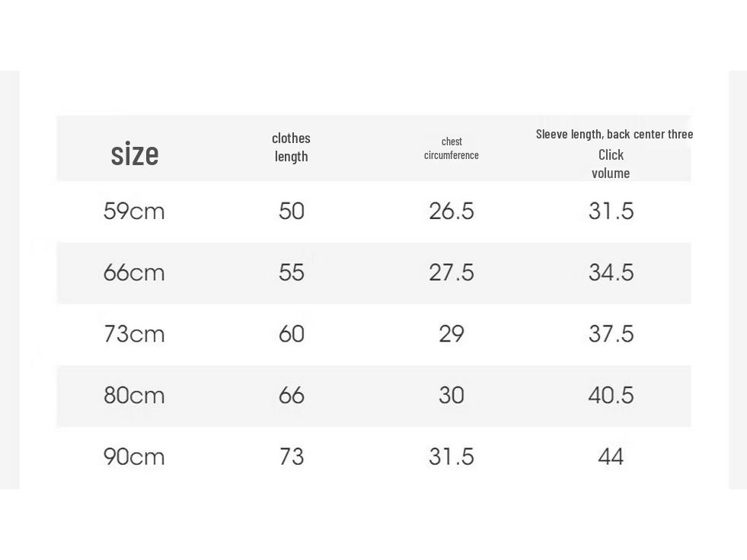This screenshot has height=560, width=747.
Task: Click the 'chest circumference' header
Action: click(x=451, y=148)
